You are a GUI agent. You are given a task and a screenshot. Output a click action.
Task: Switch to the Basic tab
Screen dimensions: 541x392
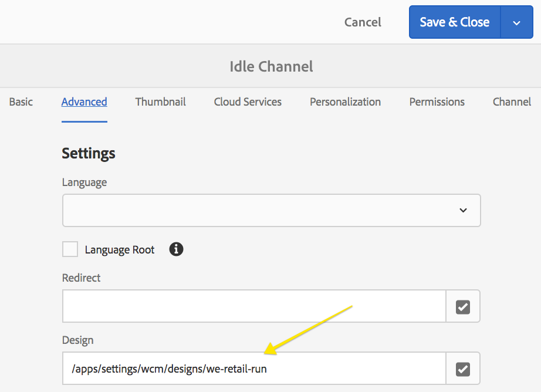21,102
